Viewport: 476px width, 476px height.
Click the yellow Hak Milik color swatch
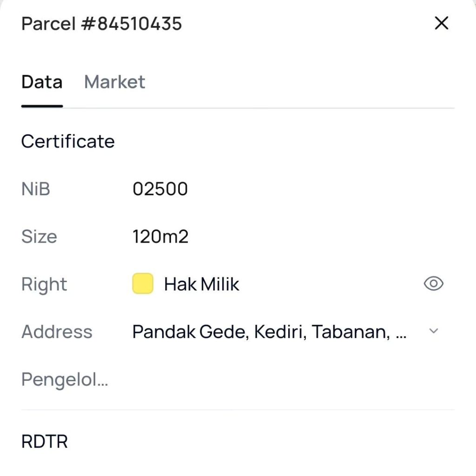143,284
